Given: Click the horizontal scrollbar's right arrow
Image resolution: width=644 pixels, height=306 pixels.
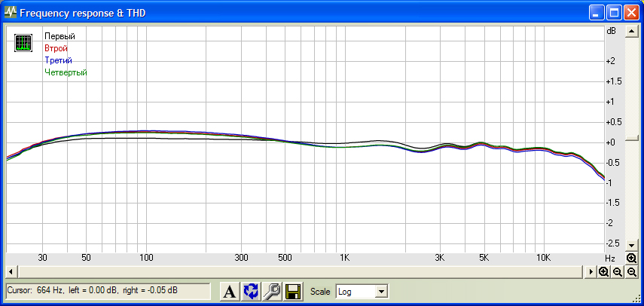Looking at the screenshot, I should (591, 271).
